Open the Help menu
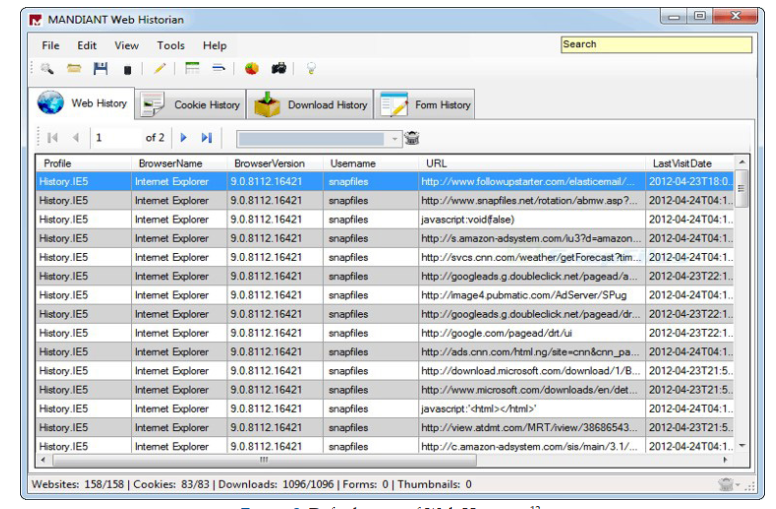The height and width of the screenshot is (509, 776). pos(214,46)
